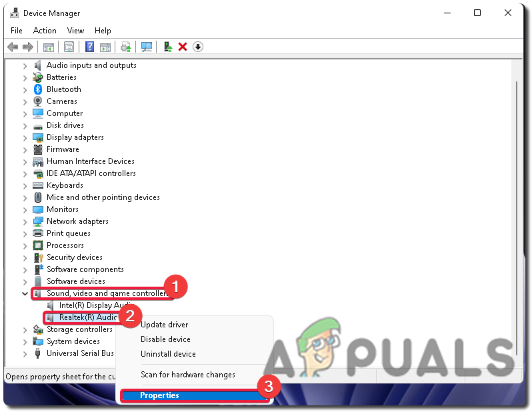
Task: Click the Universal Serial Bus plug icon
Action: click(x=37, y=353)
